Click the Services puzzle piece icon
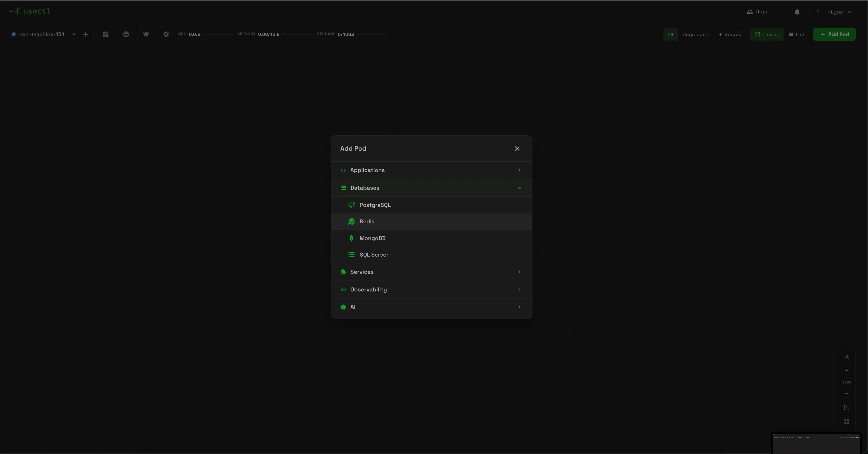The width and height of the screenshot is (868, 454). (343, 272)
